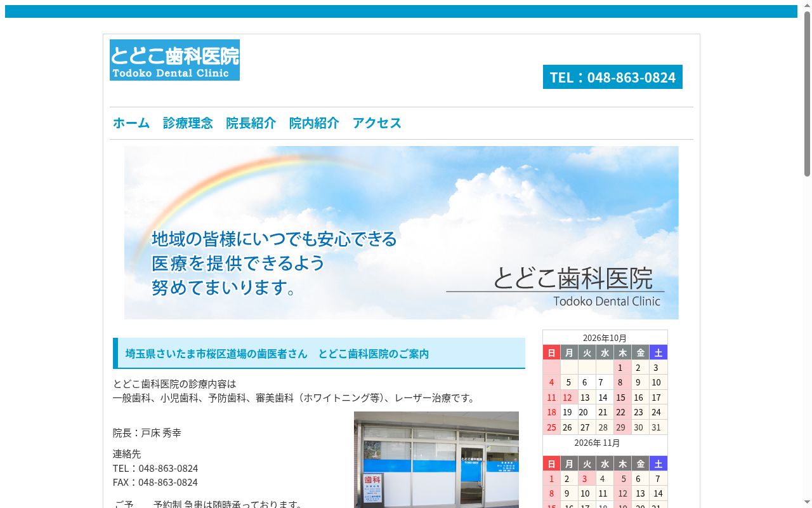Viewport: 812px width, 508px height.
Task: Click the 土 header in October calendar
Action: [x=658, y=352]
